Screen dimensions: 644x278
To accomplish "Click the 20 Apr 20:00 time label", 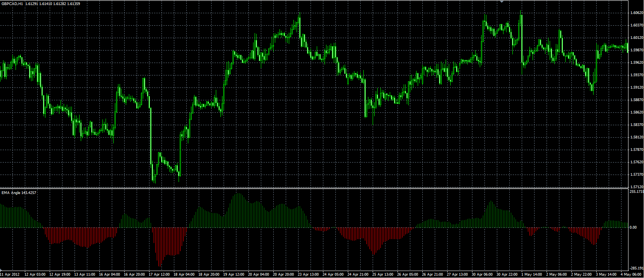I will pyautogui.click(x=283, y=275).
